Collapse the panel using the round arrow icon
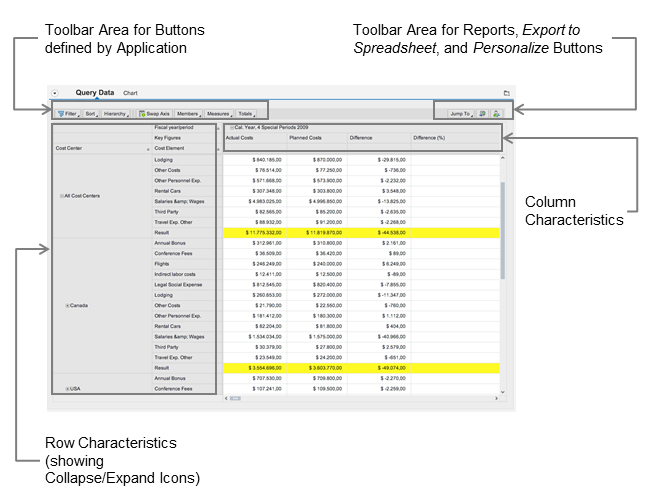Image resolution: width=660 pixels, height=502 pixels. pyautogui.click(x=55, y=93)
